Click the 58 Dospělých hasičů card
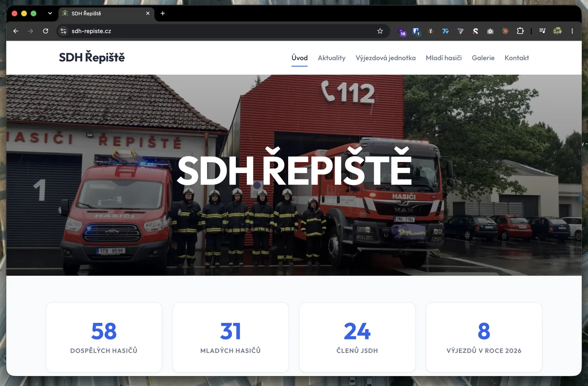 click(x=104, y=337)
